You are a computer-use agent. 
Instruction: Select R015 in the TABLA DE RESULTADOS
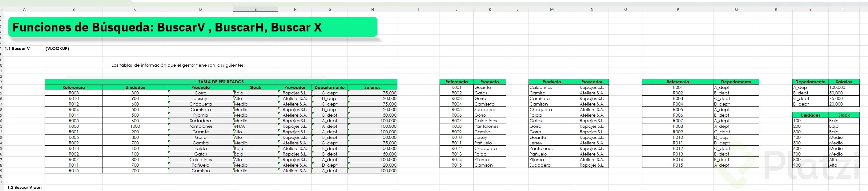click(x=74, y=171)
